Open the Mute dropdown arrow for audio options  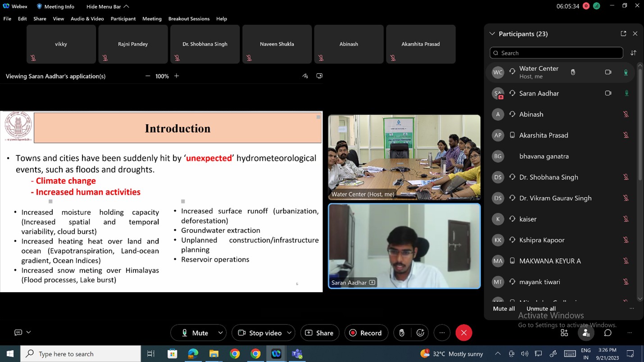(220, 333)
